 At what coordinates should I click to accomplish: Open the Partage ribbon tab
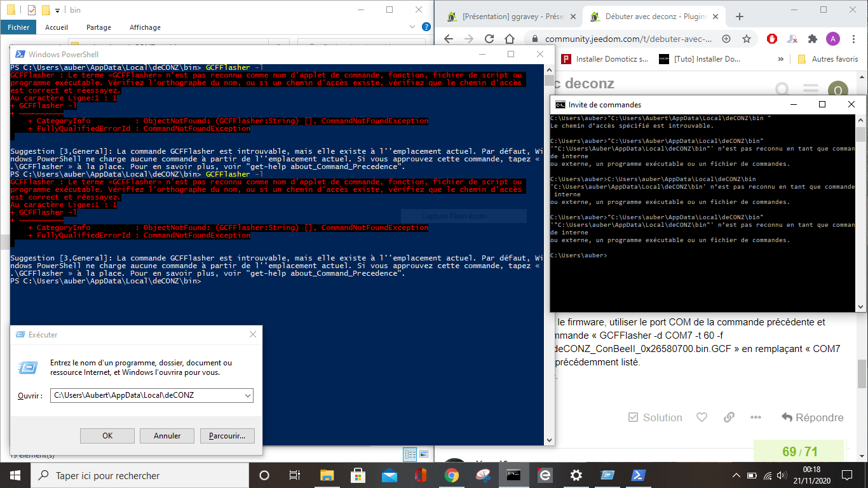[x=98, y=27]
